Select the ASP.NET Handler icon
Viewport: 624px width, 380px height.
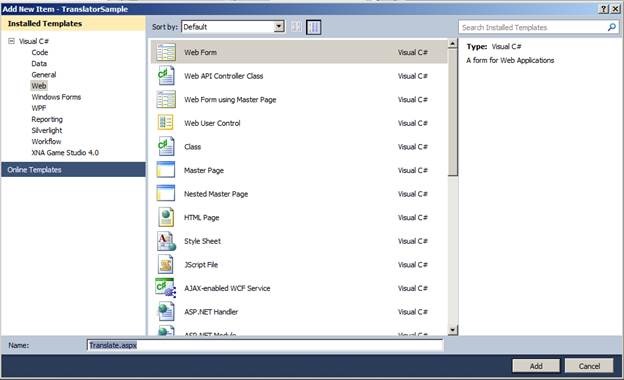coord(166,312)
